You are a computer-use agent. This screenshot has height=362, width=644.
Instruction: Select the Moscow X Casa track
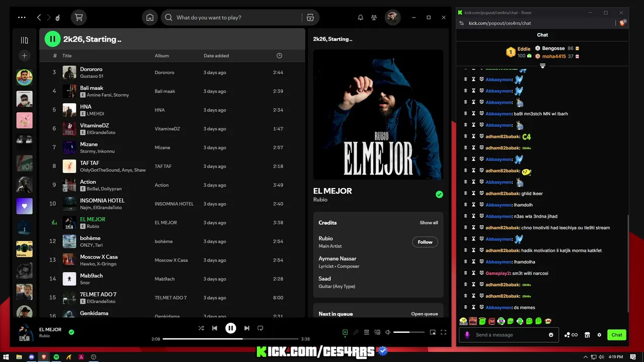coord(172,260)
